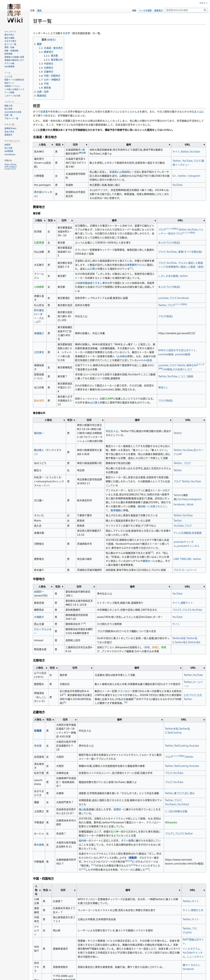Open 特別ページ in the sidebar
This screenshot has width=210, height=980.
click(9, 83)
